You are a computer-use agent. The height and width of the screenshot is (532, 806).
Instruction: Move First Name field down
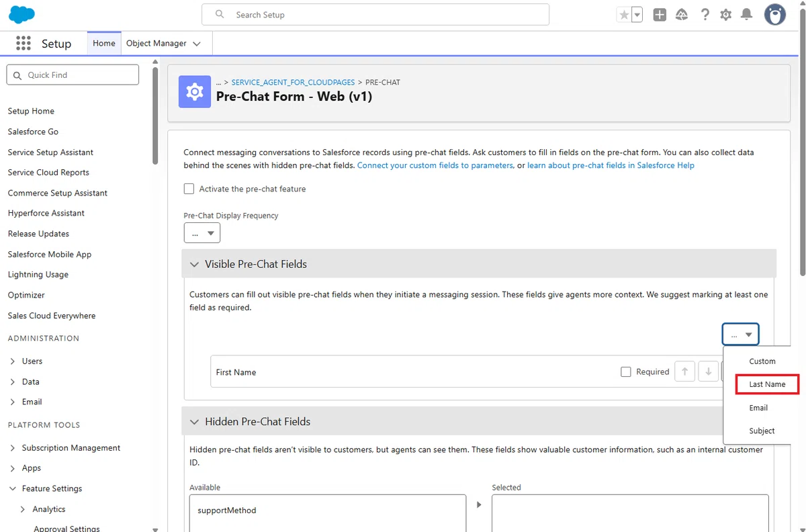(x=708, y=371)
